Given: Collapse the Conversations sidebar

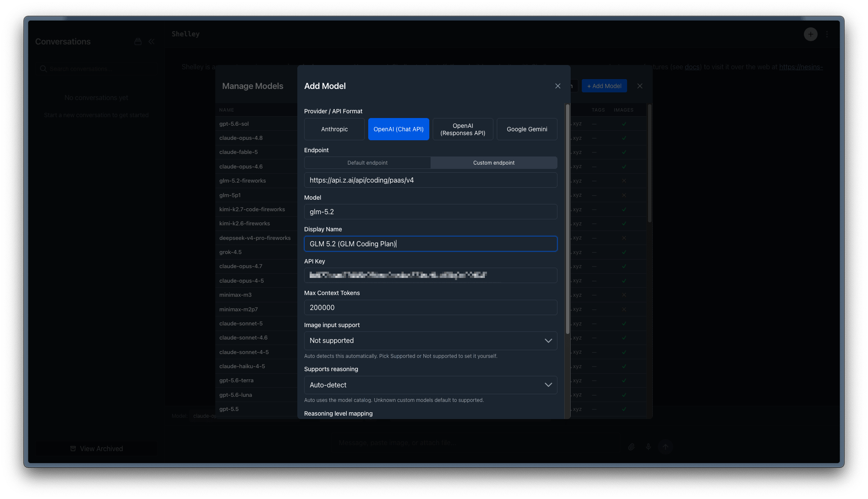Looking at the screenshot, I should click(152, 41).
